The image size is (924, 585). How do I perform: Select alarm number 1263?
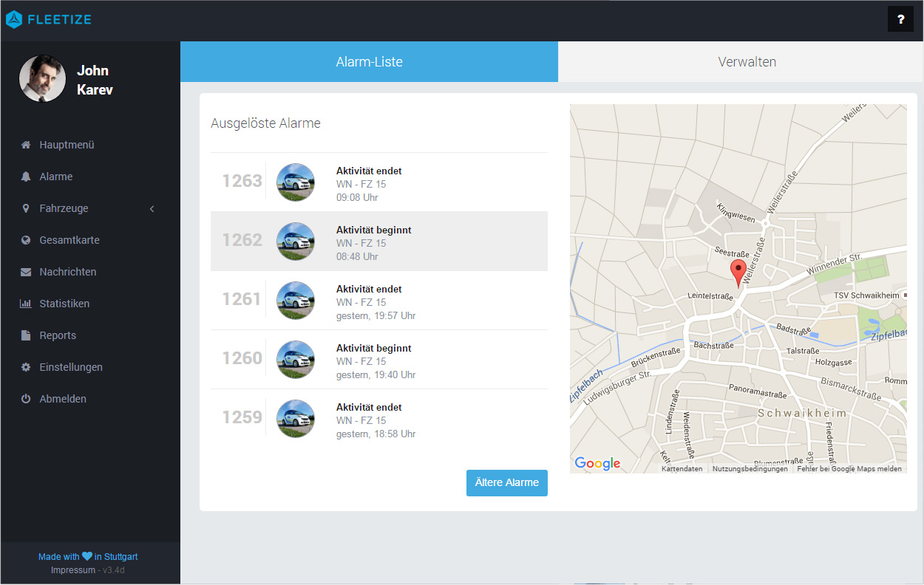pos(242,181)
